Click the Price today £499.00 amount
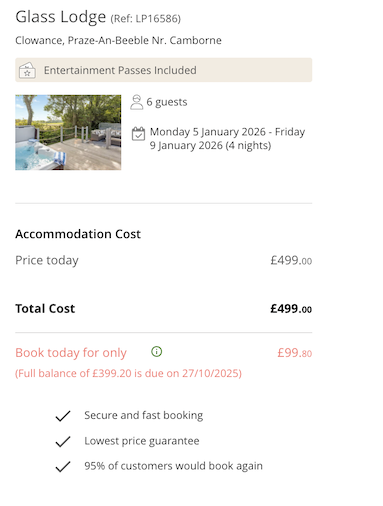 pos(291,260)
